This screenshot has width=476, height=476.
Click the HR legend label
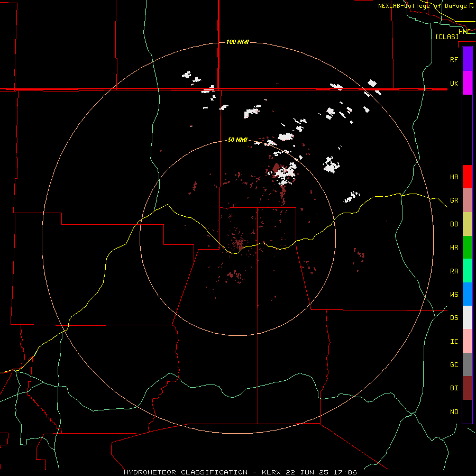point(454,247)
